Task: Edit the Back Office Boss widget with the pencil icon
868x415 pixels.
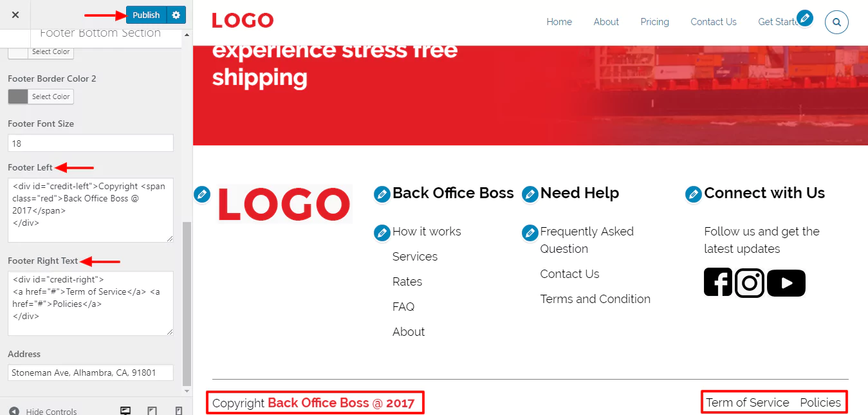Action: click(x=382, y=194)
